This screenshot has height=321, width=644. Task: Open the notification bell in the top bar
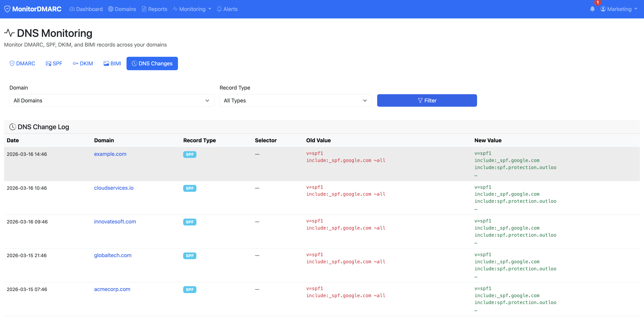pyautogui.click(x=592, y=9)
